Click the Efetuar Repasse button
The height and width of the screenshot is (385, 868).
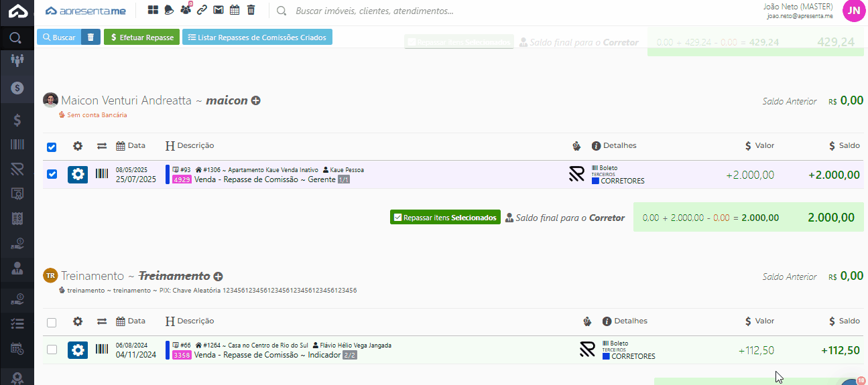point(141,37)
